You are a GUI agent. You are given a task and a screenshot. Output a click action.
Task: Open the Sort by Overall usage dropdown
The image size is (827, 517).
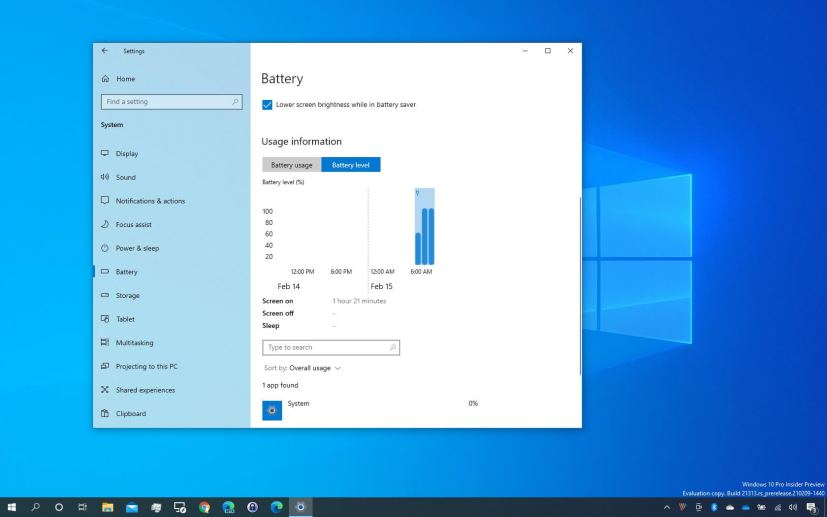tap(303, 368)
